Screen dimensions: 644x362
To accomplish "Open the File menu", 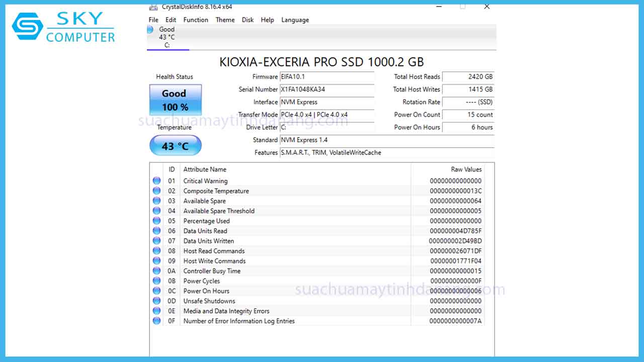I will (x=153, y=20).
